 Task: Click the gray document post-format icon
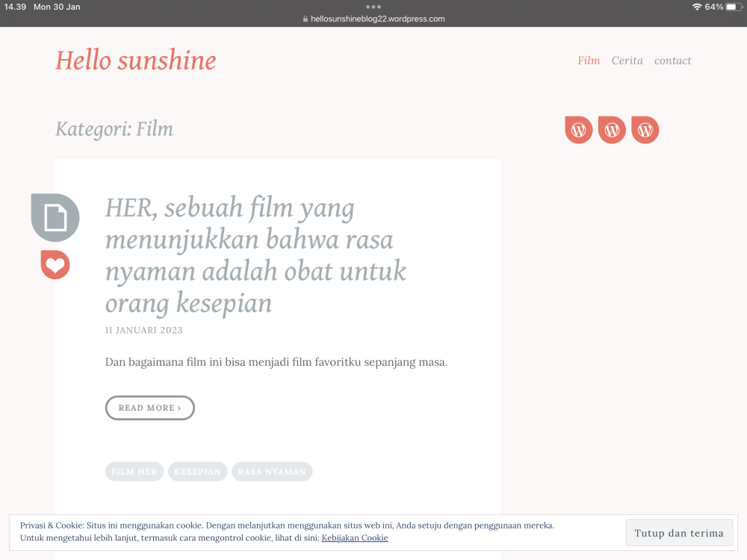tap(55, 217)
